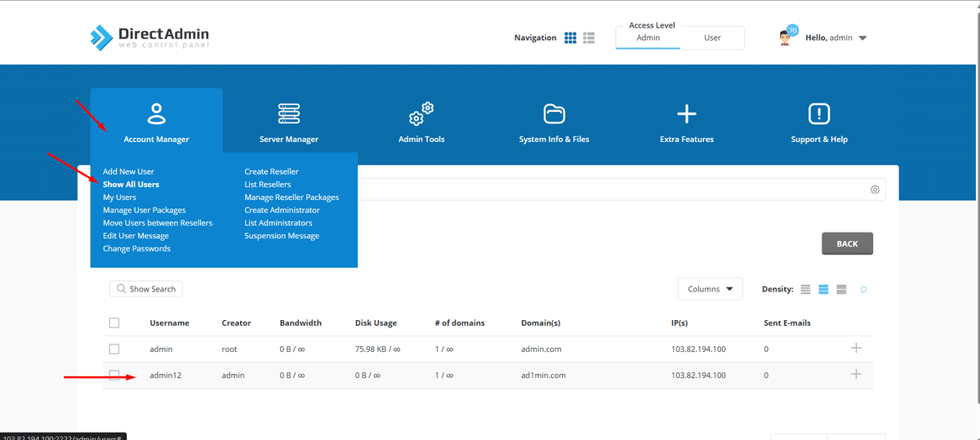Screen dimensions: 980x440
Task: Open the Admin Tools gears icon
Action: tap(421, 114)
